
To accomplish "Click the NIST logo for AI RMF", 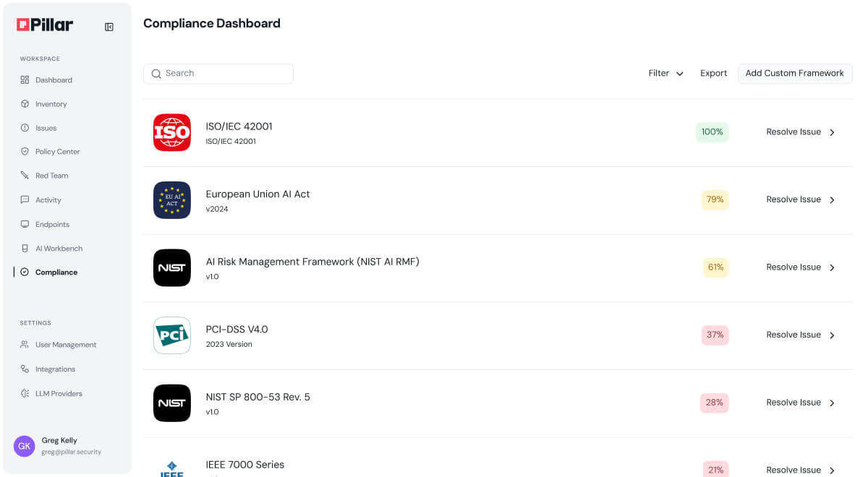I will [x=172, y=268].
